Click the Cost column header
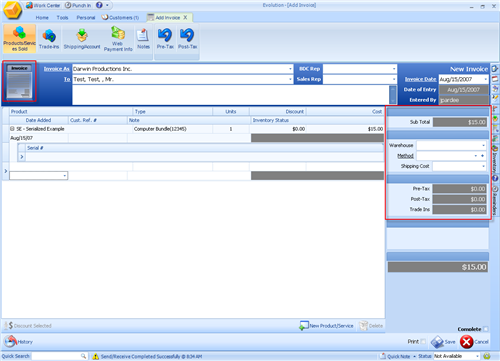Screen dimensions: 500x361 (345, 111)
